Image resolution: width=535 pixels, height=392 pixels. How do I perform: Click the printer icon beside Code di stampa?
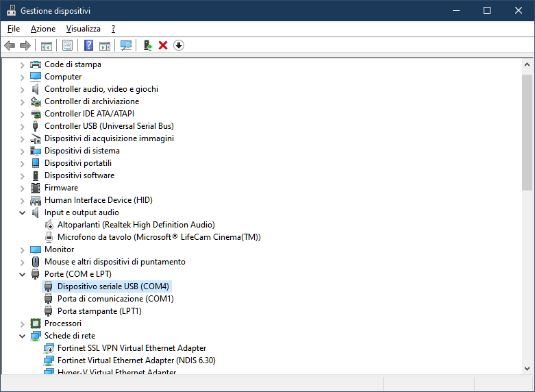[36, 64]
